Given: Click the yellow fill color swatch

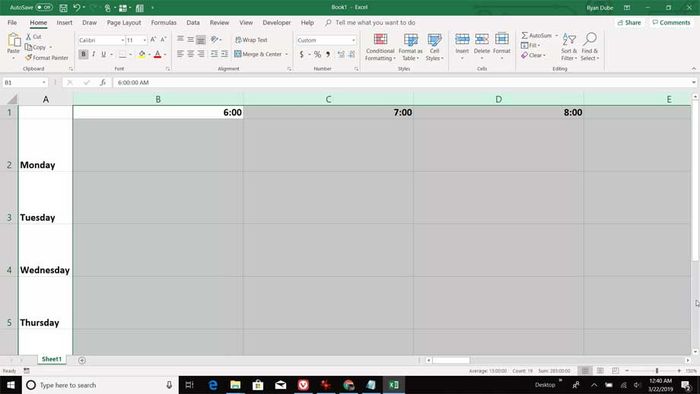Looking at the screenshot, I should tap(142, 54).
